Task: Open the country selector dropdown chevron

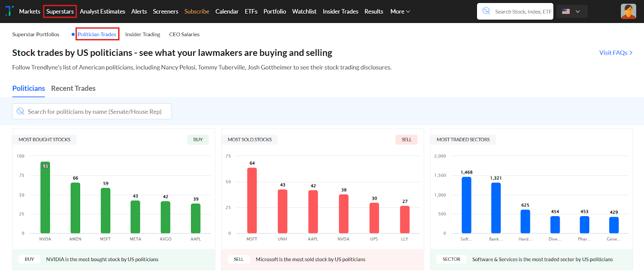Action: coord(578,11)
